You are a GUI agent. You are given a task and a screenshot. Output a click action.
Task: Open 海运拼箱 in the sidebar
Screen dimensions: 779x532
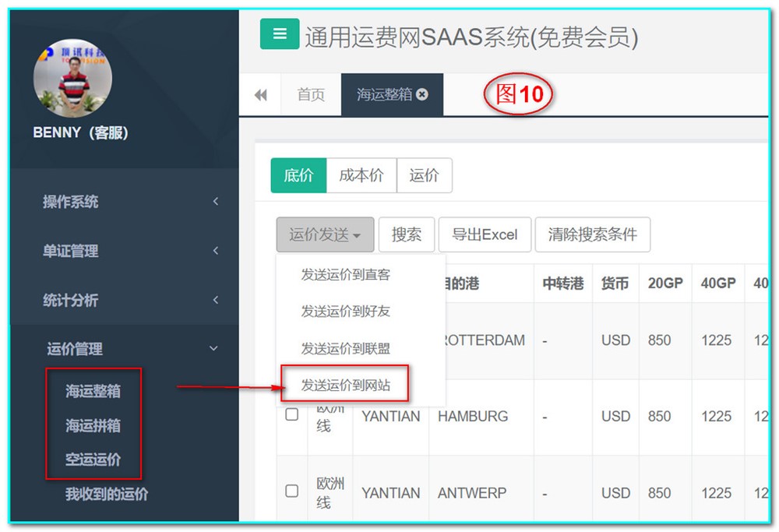tap(93, 425)
